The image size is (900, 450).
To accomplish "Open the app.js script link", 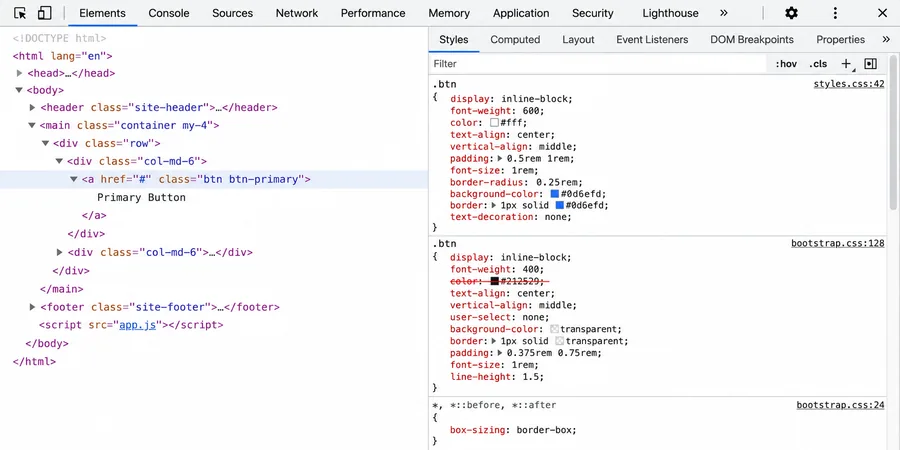I will pyautogui.click(x=137, y=325).
